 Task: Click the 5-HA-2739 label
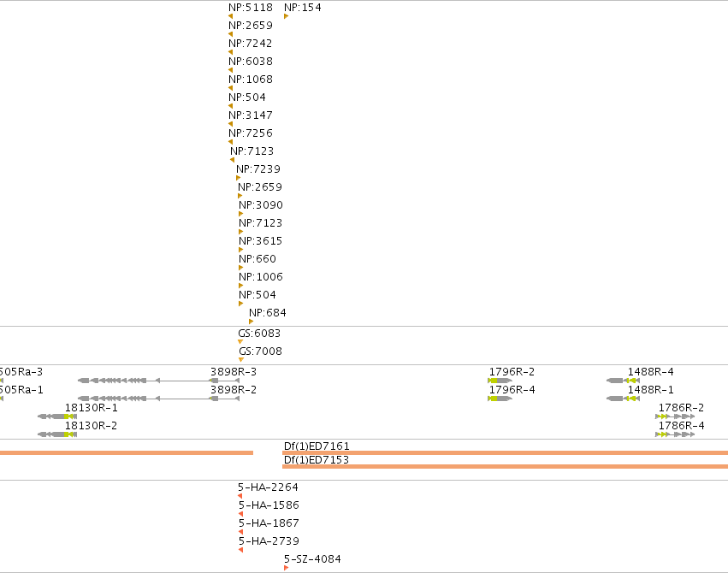click(x=269, y=541)
